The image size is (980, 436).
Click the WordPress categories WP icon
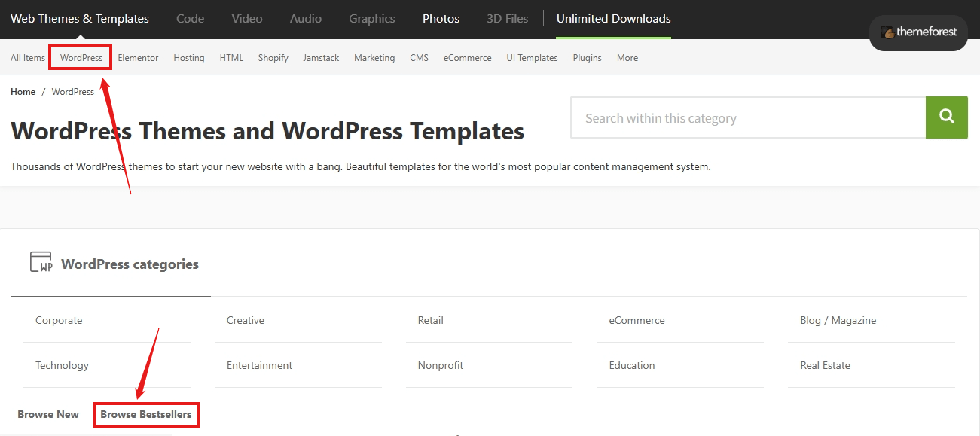pyautogui.click(x=41, y=262)
